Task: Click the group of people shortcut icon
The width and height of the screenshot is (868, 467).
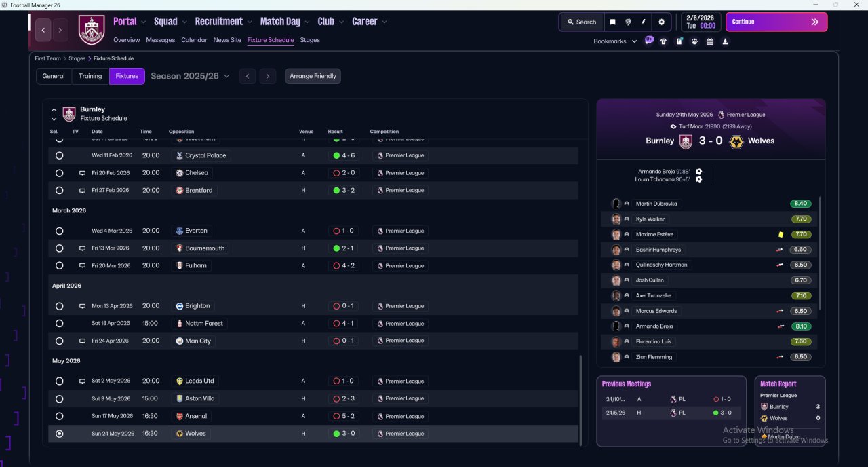Action: tap(694, 41)
